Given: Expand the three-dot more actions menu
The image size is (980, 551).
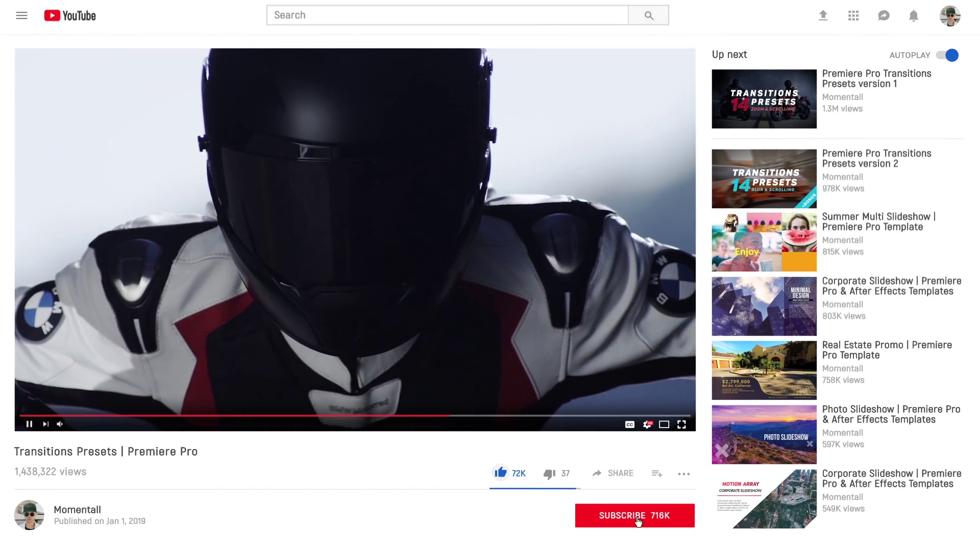Looking at the screenshot, I should (x=684, y=474).
